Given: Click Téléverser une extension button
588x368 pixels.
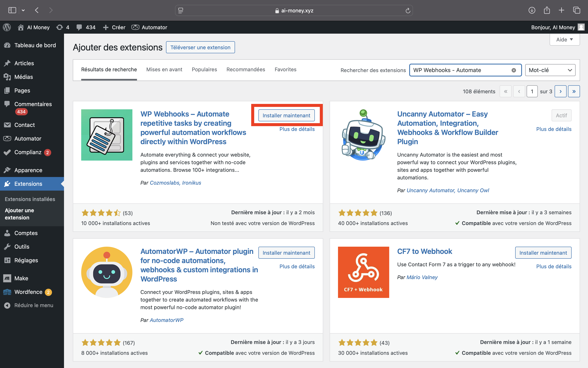Looking at the screenshot, I should 200,47.
